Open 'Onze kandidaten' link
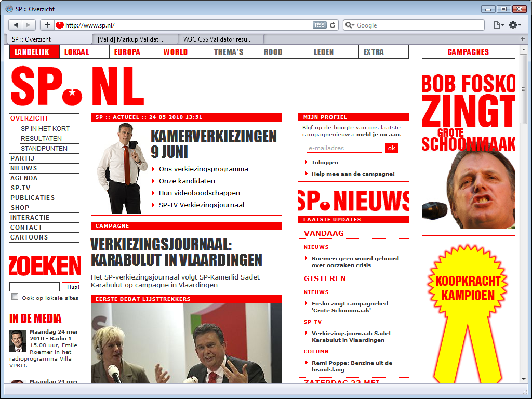Screen dimensions: 532x399 click(x=187, y=181)
